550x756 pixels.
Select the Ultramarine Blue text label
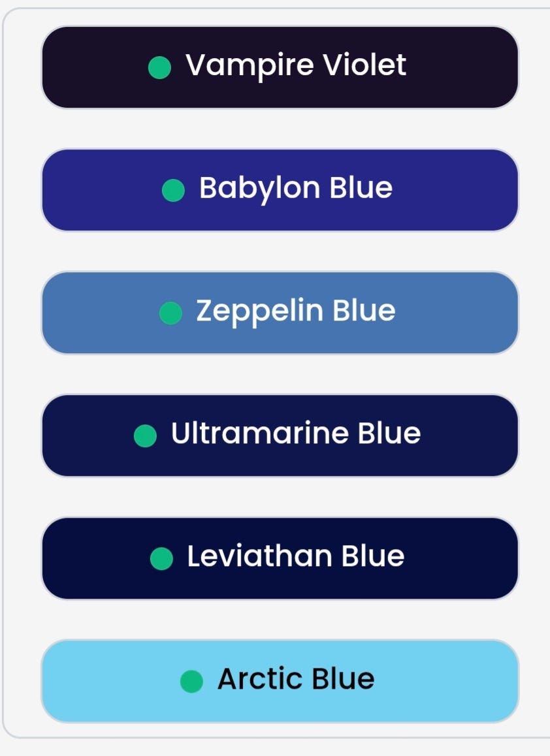[295, 433]
